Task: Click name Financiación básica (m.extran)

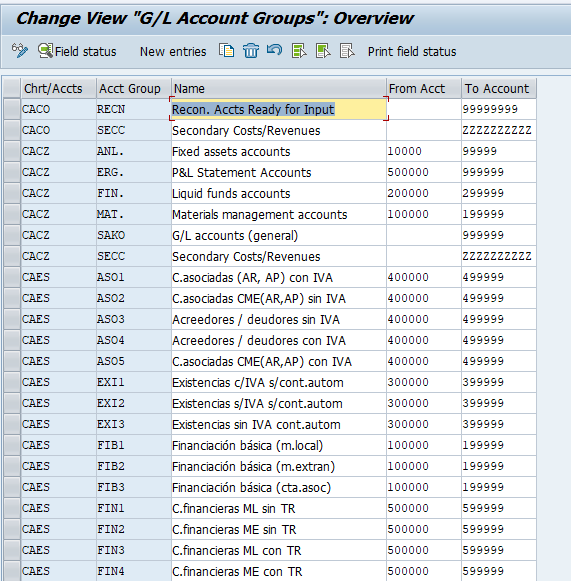Action: (x=279, y=466)
